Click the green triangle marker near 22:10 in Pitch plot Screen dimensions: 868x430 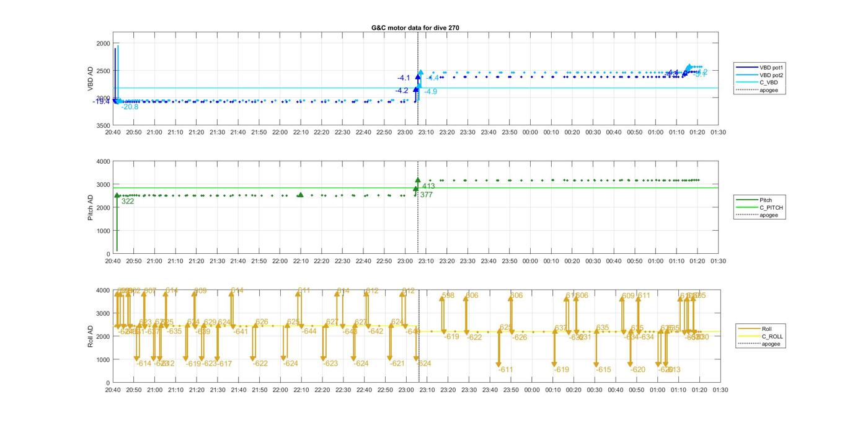(x=301, y=195)
